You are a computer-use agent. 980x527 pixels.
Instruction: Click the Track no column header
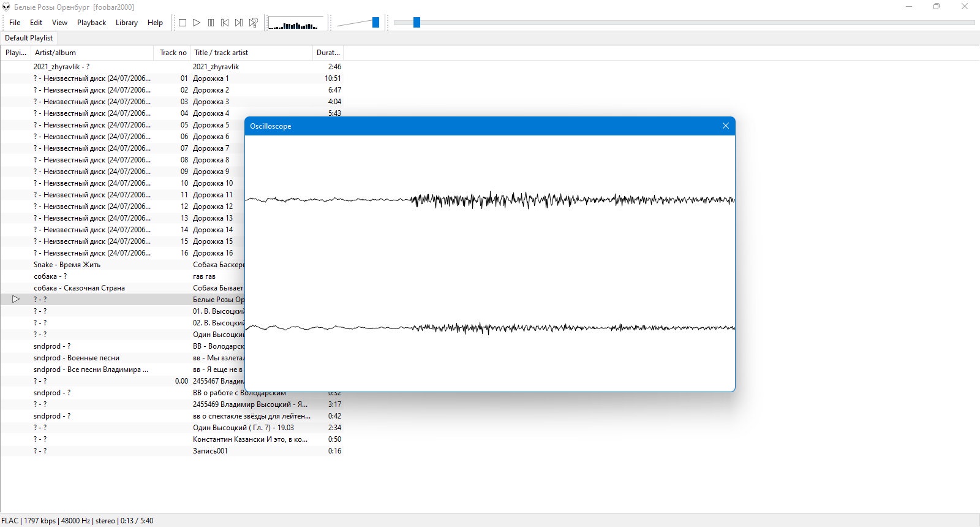coord(172,53)
